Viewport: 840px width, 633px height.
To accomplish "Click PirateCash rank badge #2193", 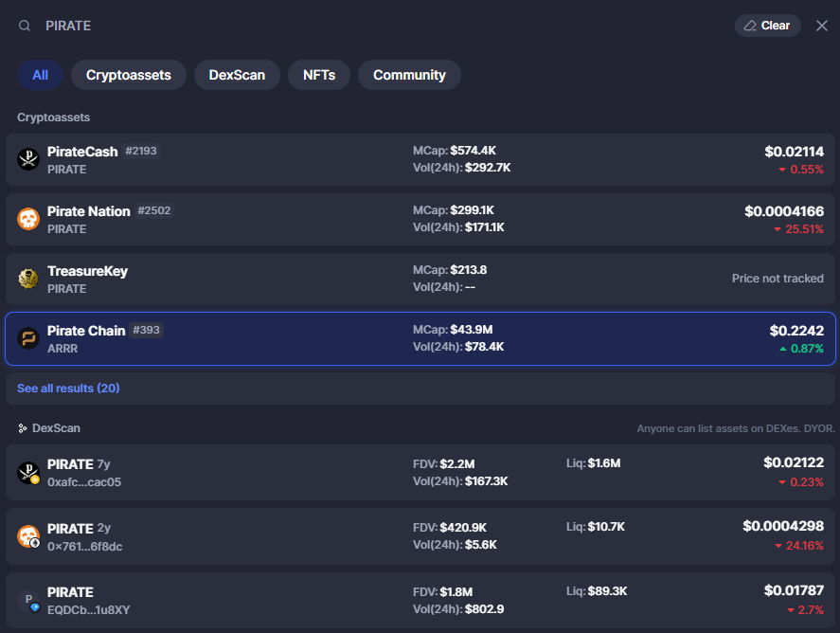I will pos(141,152).
